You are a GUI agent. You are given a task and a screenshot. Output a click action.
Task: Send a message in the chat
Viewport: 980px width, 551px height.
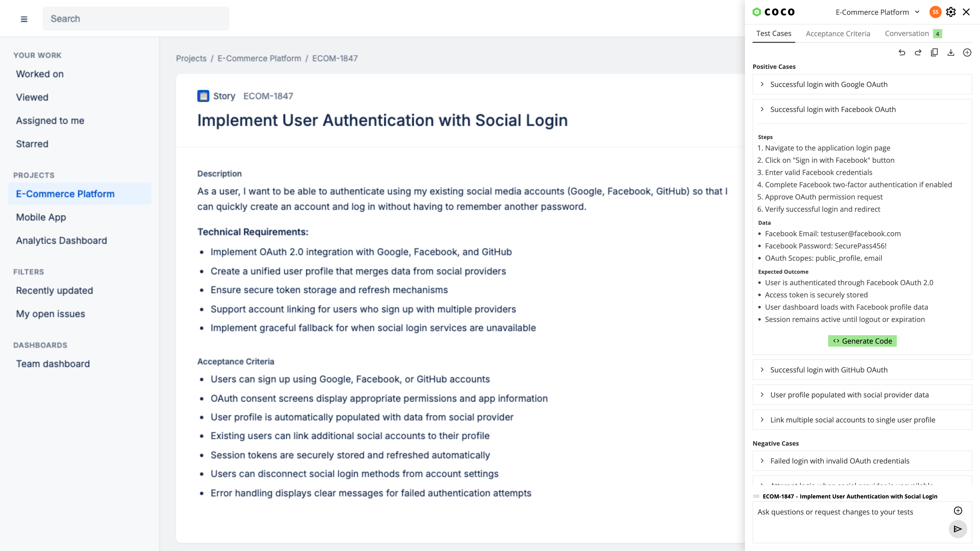[x=958, y=529]
